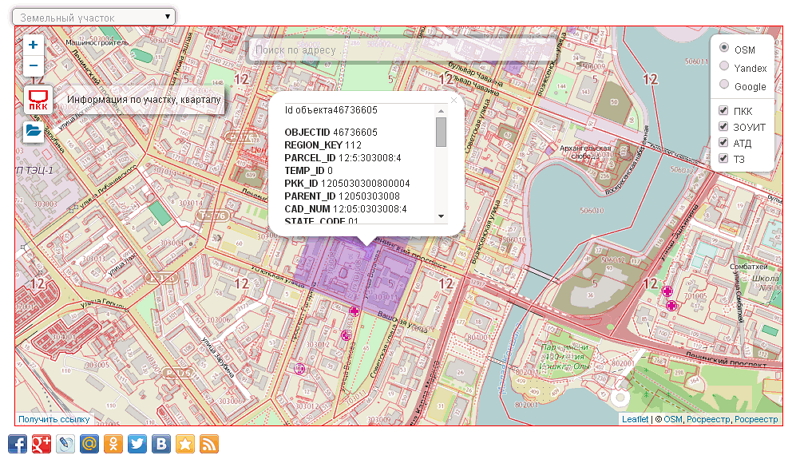Share on VKontakte
The image size is (800, 463).
coord(161,444)
